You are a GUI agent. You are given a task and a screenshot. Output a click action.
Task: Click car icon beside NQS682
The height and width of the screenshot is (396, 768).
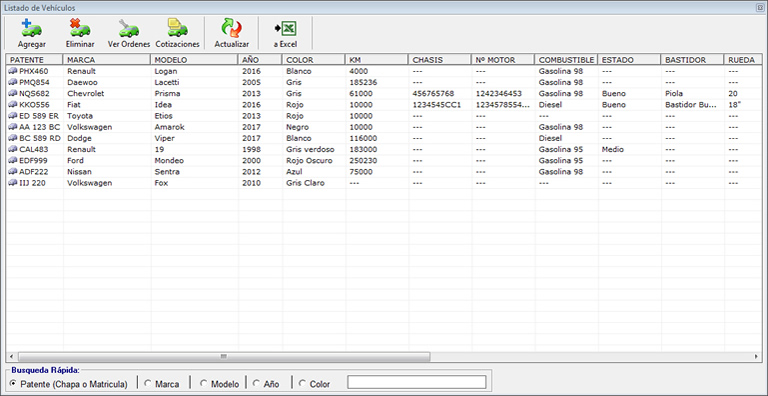[13, 94]
